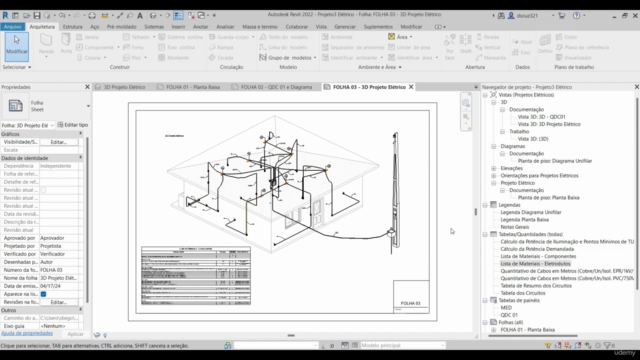The image size is (640, 360).
Task: Select Tabela dos Circuitos in browser
Action: coord(523,293)
